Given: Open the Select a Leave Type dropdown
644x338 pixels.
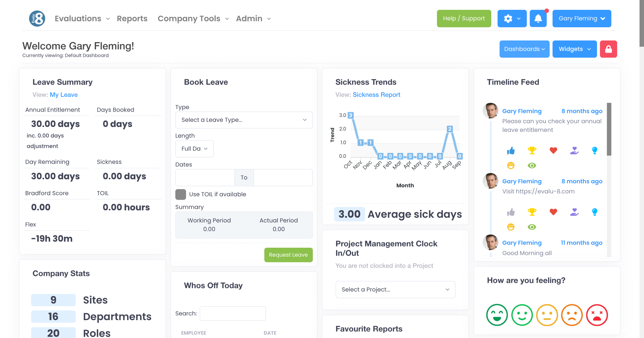Looking at the screenshot, I should click(244, 120).
